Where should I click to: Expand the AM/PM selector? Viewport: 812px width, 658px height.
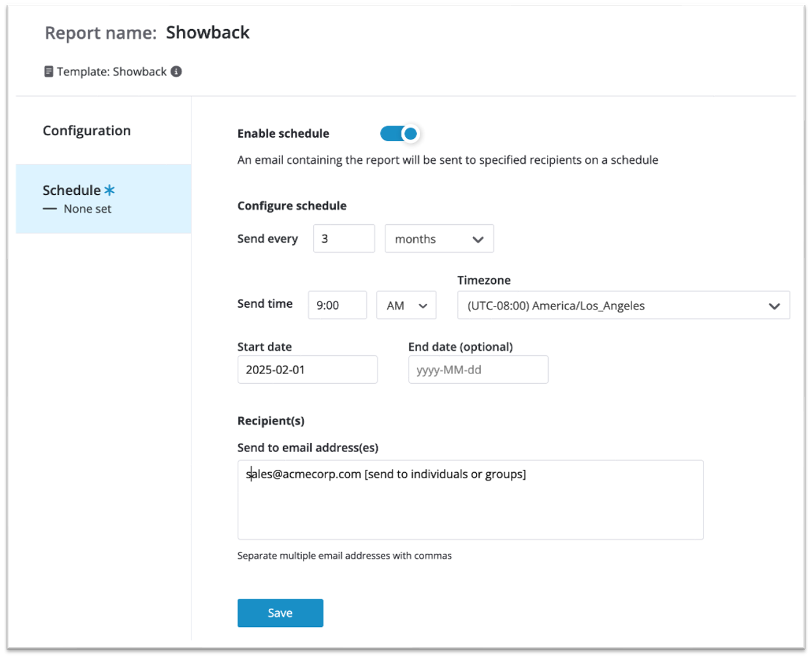[x=406, y=305]
